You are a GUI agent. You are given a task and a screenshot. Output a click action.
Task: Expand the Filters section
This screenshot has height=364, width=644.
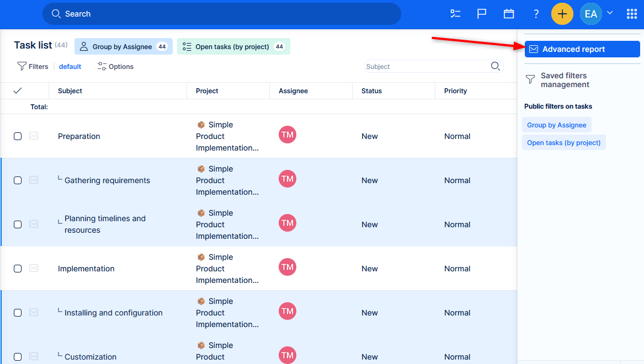coord(33,66)
